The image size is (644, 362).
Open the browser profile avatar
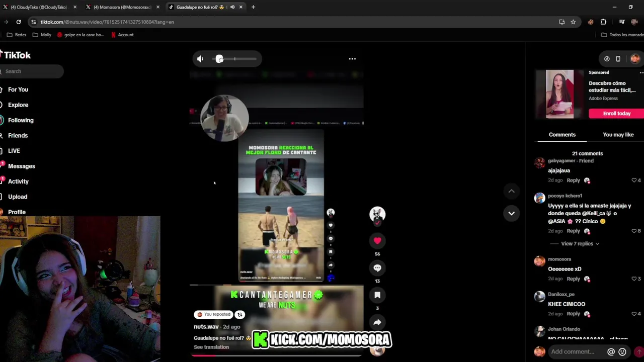634,22
